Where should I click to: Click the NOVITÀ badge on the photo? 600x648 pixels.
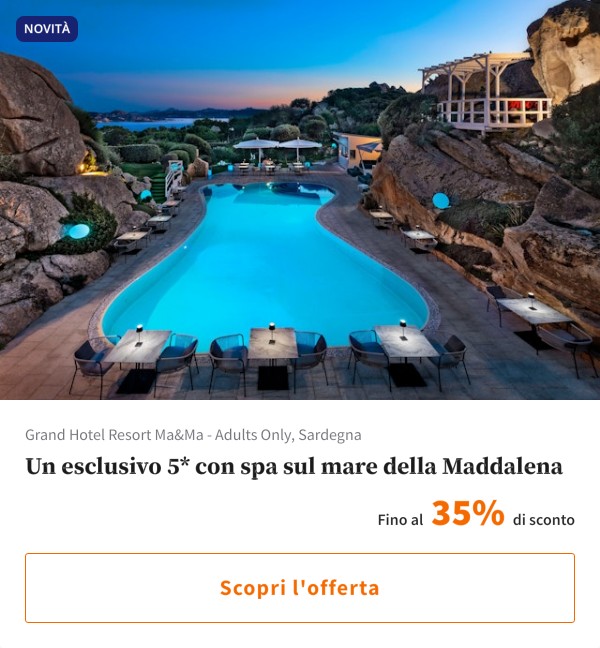(47, 29)
